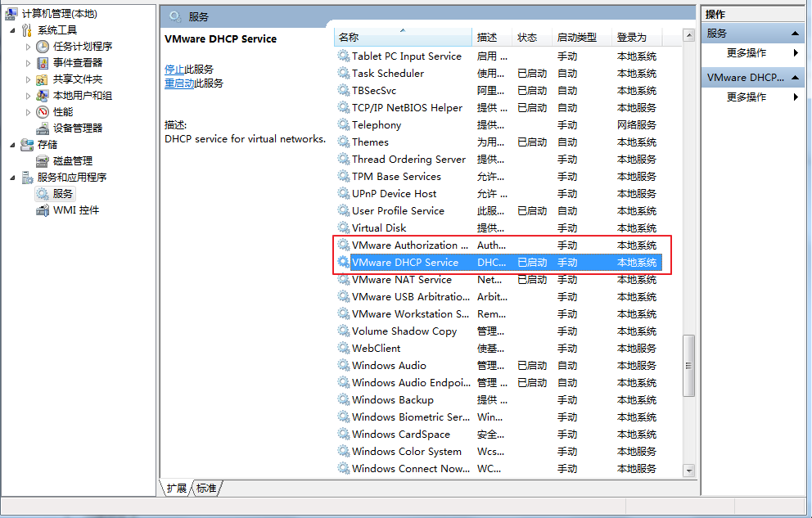
Task: Collapse the 服务 section in Actions pane
Action: click(x=795, y=34)
